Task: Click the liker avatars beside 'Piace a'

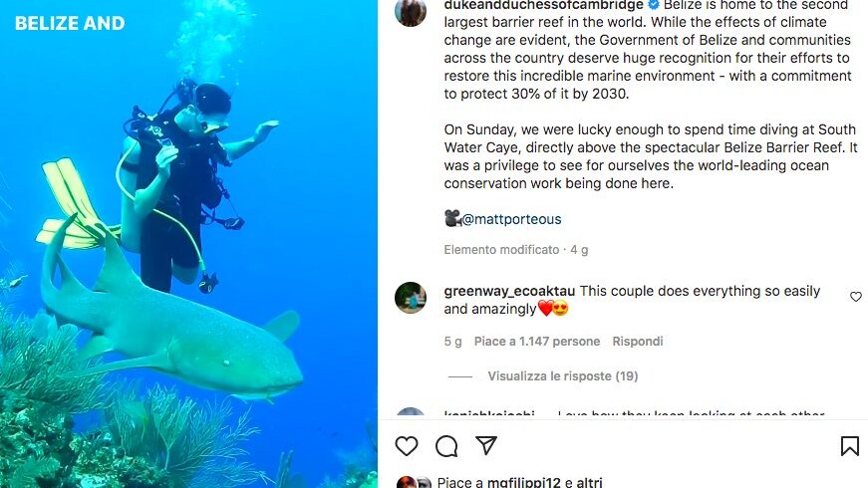Action: (414, 483)
